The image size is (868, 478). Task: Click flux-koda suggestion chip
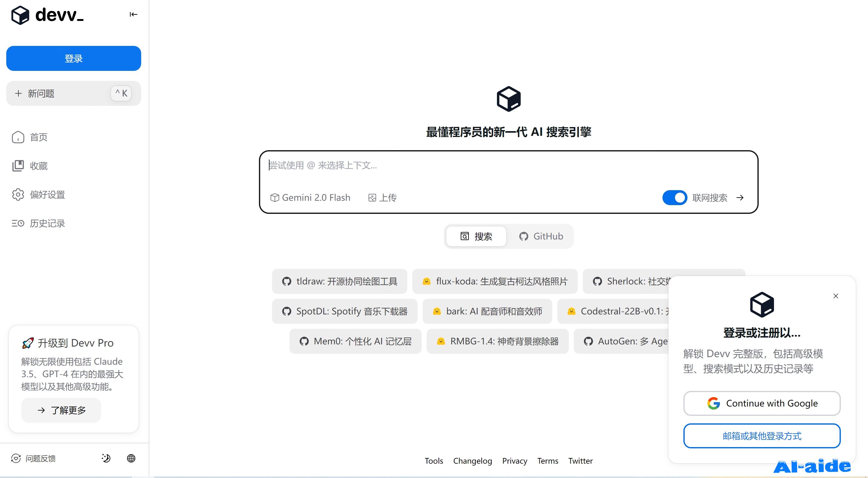coord(495,281)
